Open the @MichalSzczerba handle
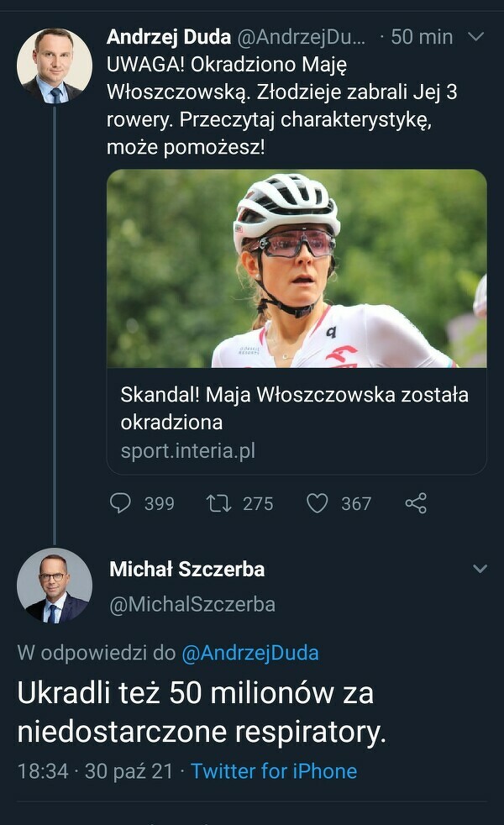504x825 pixels. point(192,604)
